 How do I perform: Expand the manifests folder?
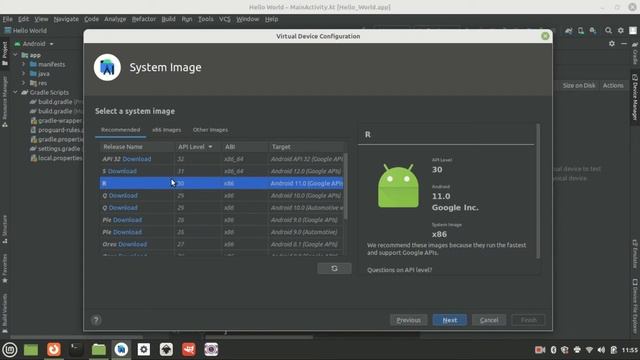(x=24, y=64)
